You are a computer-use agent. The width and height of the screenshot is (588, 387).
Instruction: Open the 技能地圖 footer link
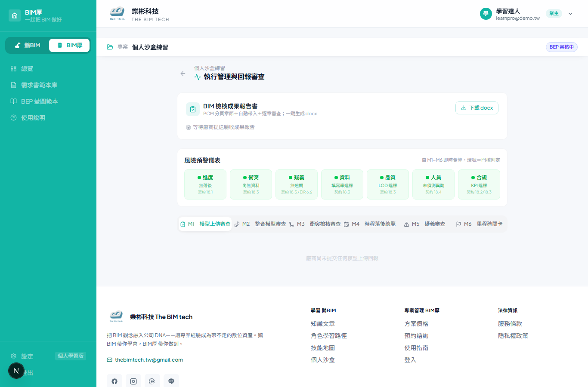point(323,348)
